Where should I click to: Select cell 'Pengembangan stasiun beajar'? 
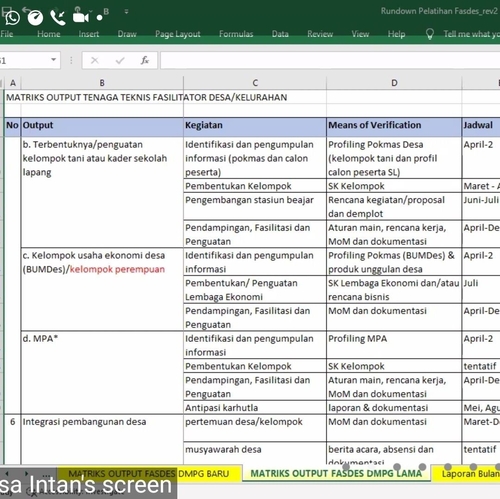click(x=255, y=206)
